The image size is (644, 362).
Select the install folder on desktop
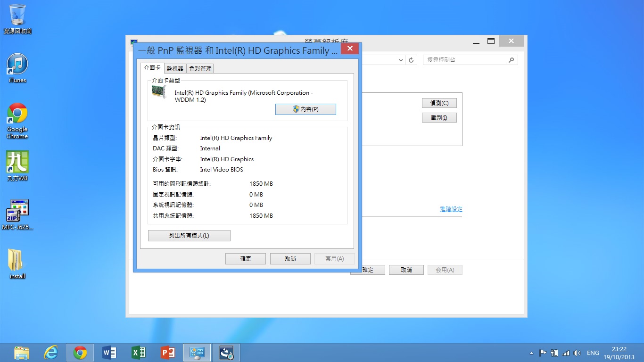17,264
